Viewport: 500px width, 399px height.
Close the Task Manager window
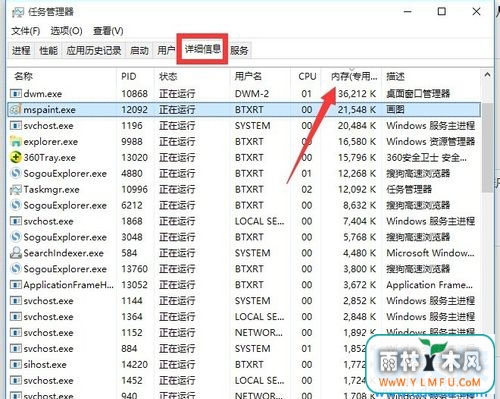pyautogui.click(x=476, y=12)
